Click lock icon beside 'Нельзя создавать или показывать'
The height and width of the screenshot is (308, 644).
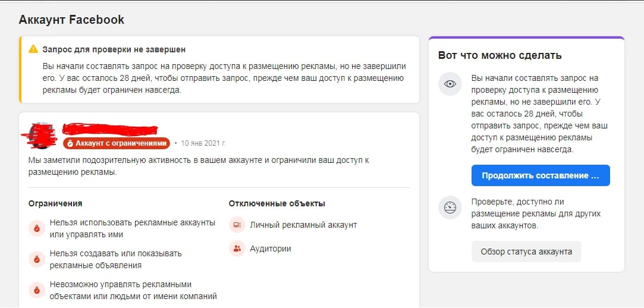click(x=37, y=259)
